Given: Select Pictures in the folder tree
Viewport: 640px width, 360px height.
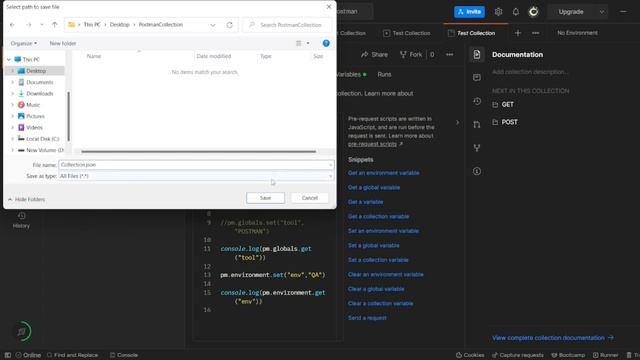Looking at the screenshot, I should tap(35, 116).
